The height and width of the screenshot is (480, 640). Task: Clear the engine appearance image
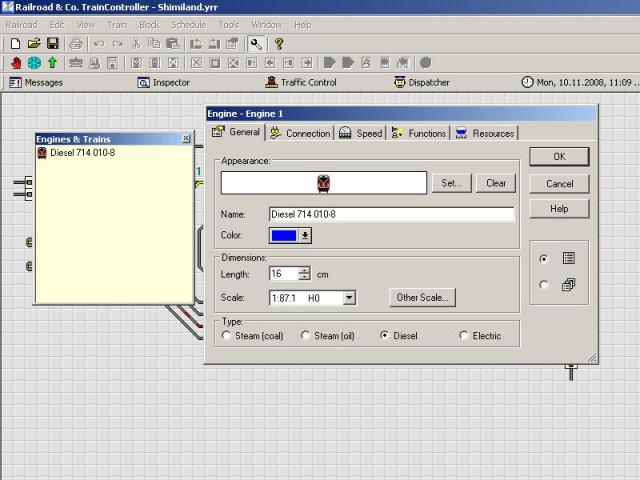496,183
